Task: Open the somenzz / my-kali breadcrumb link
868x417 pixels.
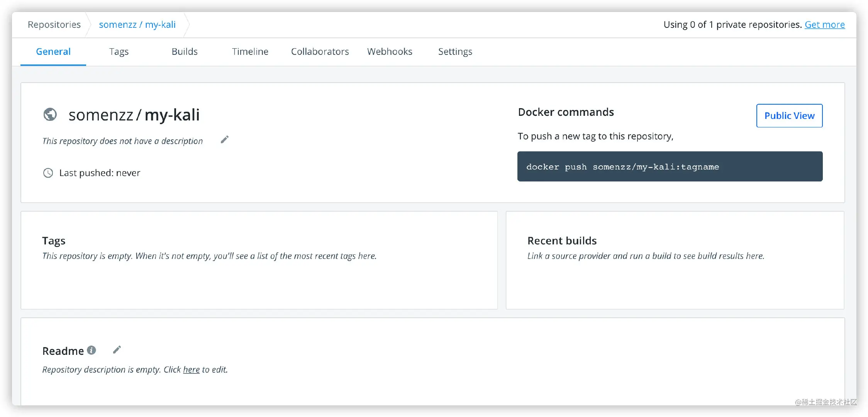Action: [137, 25]
